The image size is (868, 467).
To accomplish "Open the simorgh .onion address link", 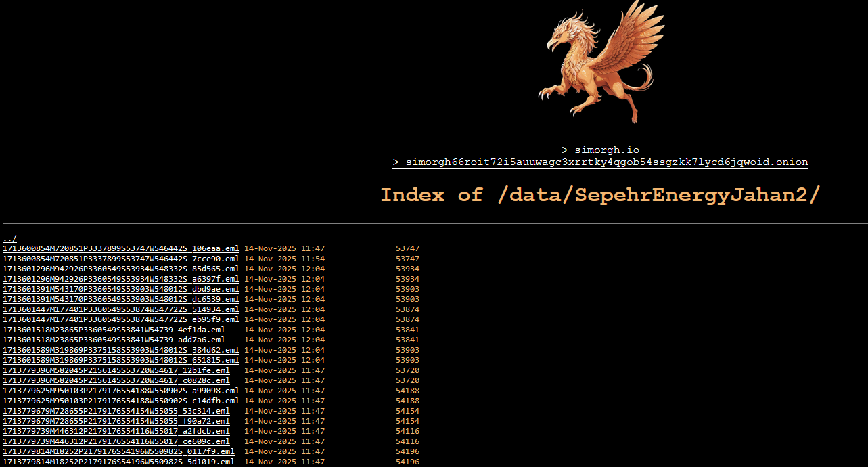I will point(600,162).
